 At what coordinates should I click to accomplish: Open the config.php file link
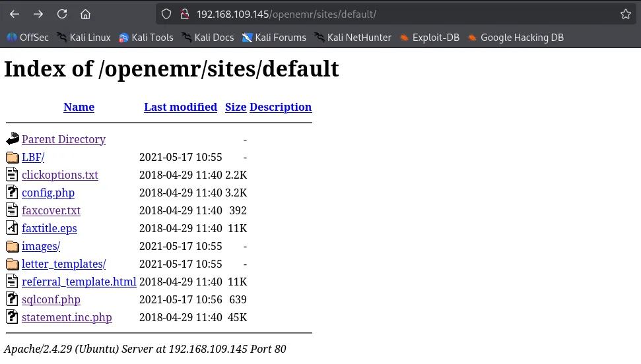click(48, 193)
